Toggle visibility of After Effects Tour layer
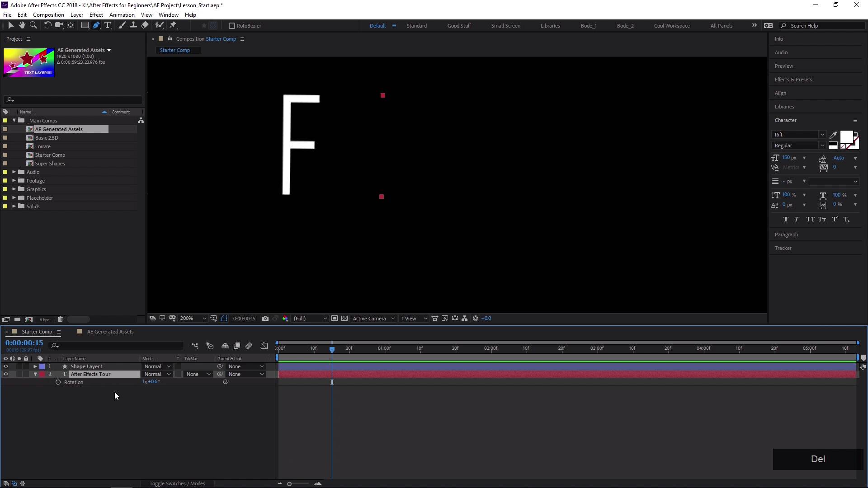The height and width of the screenshot is (488, 868). point(5,374)
